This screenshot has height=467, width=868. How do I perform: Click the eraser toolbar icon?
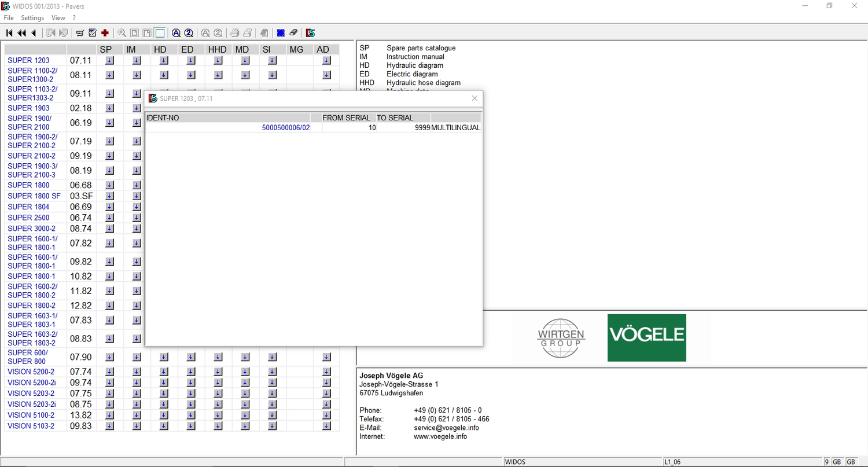tap(293, 33)
